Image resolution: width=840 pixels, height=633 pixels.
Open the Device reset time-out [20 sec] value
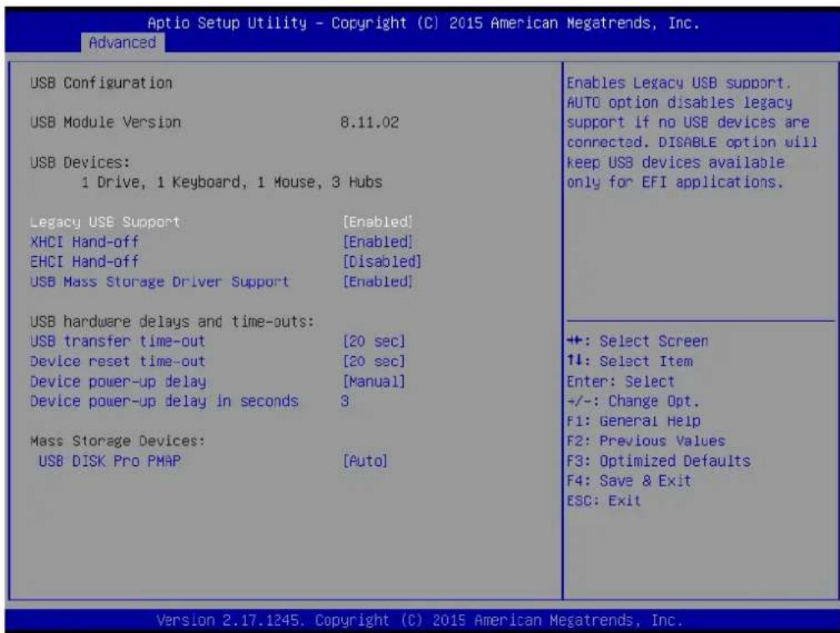(x=374, y=361)
